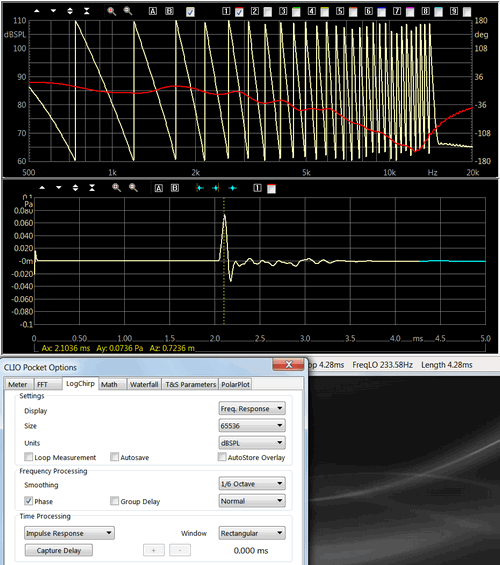Click overlay number 7 button in top toolbar
Viewport: 500px width, 565px height.
click(x=397, y=11)
